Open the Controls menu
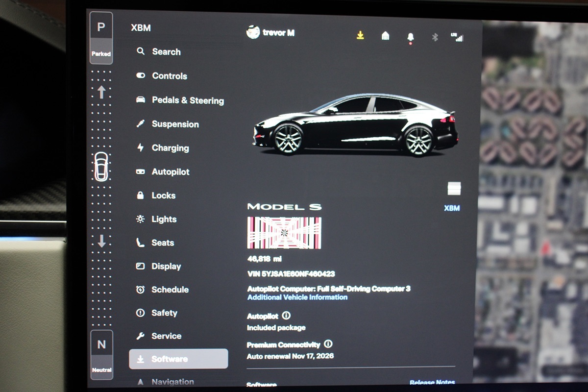Screen dimensions: 588x392 [x=169, y=76]
